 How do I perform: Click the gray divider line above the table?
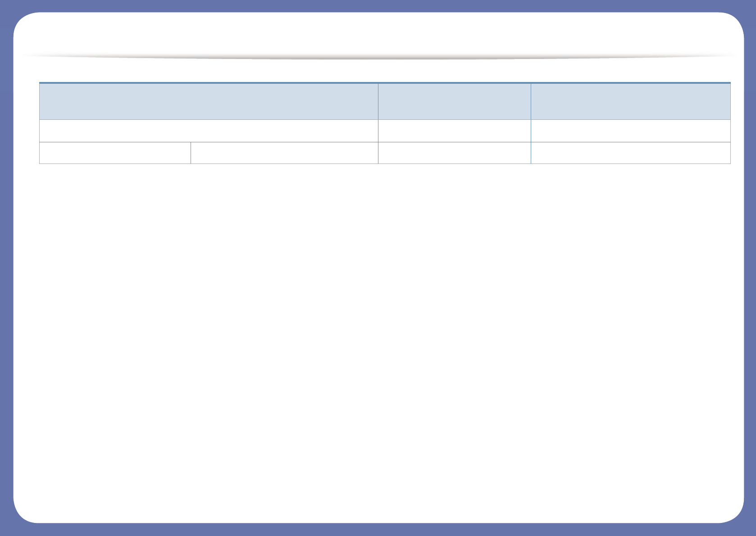pyautogui.click(x=378, y=57)
